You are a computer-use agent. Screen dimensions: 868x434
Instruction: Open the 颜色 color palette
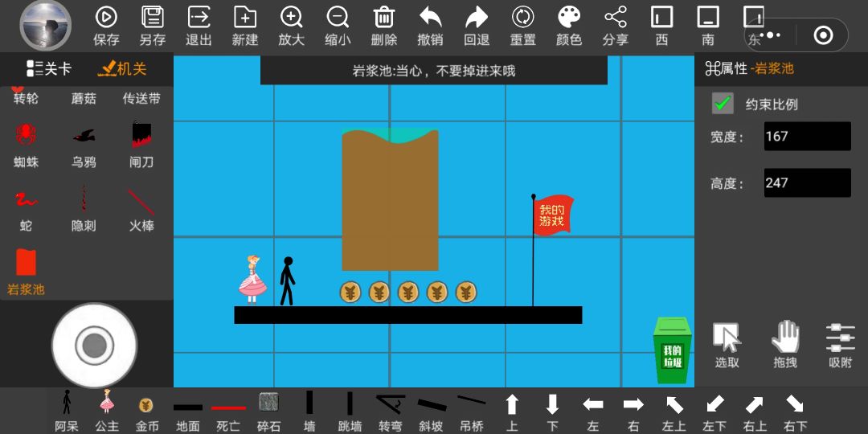point(569,17)
